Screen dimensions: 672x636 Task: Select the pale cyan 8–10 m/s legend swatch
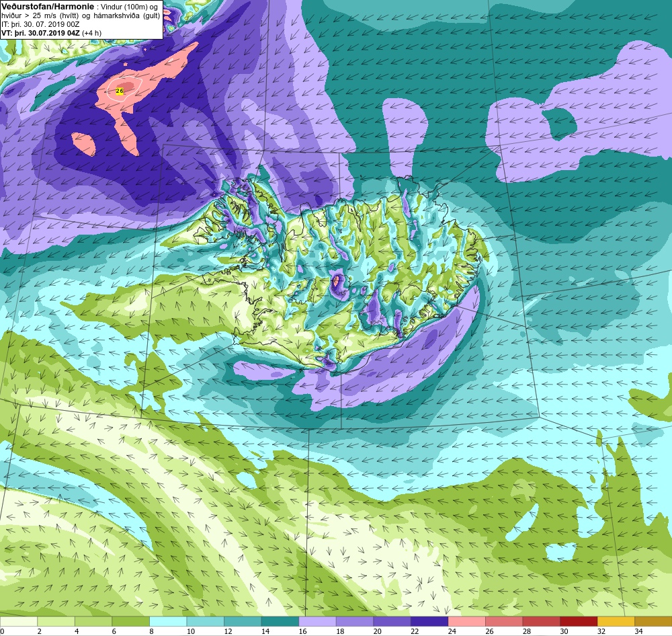[168, 621]
